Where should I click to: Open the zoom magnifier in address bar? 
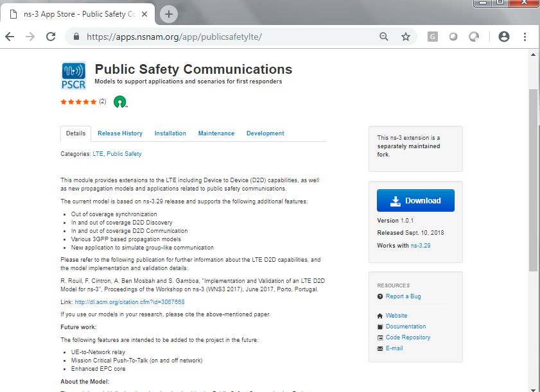coord(383,37)
